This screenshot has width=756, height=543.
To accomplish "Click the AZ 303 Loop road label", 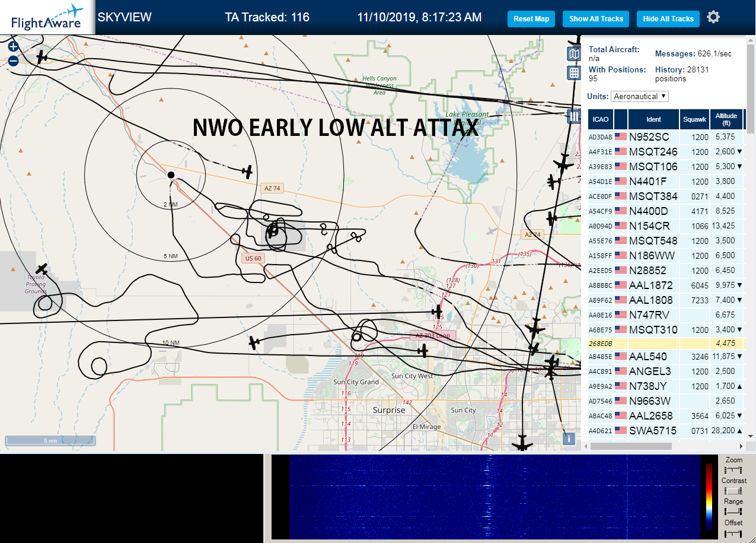I will click(x=432, y=335).
